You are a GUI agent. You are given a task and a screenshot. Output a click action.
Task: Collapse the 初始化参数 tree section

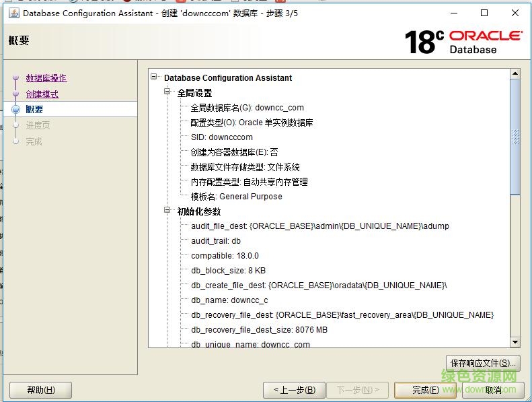tap(167, 211)
